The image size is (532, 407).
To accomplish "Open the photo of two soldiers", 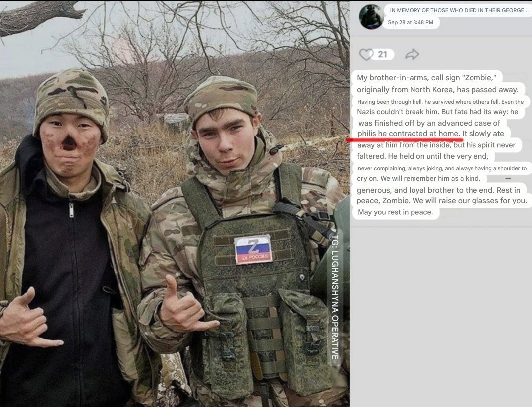I will point(175,203).
